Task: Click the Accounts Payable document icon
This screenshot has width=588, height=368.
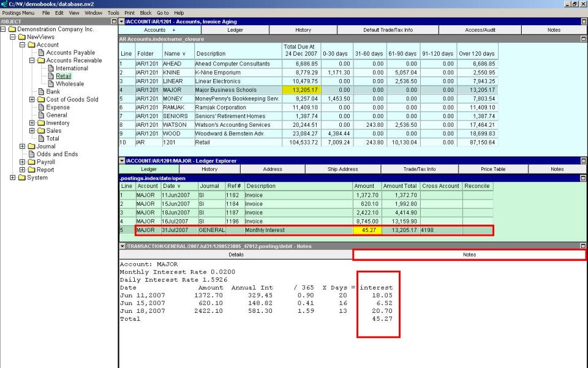Action: coord(41,53)
